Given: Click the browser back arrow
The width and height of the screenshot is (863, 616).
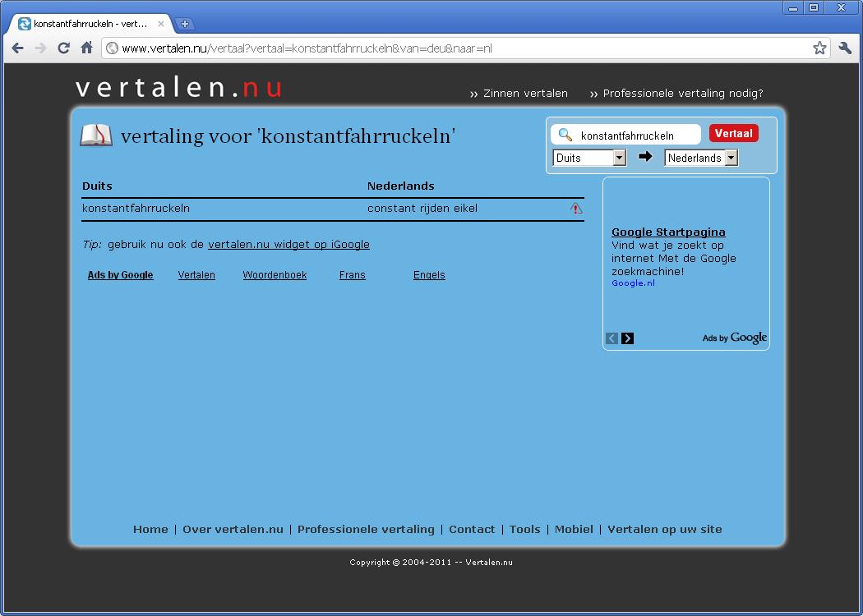Looking at the screenshot, I should click(17, 48).
